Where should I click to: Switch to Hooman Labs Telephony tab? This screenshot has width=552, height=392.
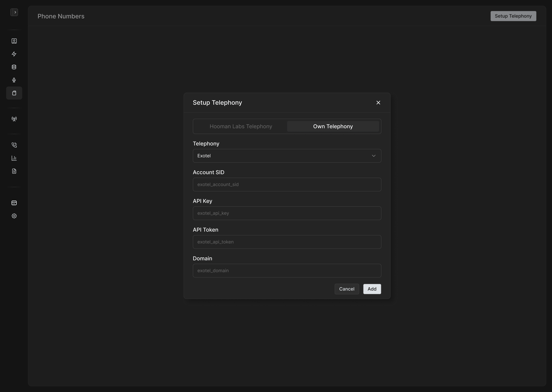click(x=241, y=127)
